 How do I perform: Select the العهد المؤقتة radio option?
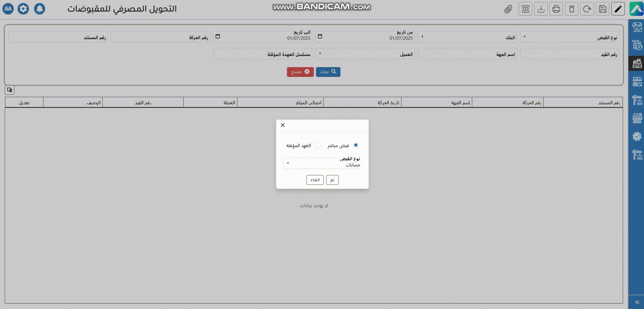[x=318, y=145]
